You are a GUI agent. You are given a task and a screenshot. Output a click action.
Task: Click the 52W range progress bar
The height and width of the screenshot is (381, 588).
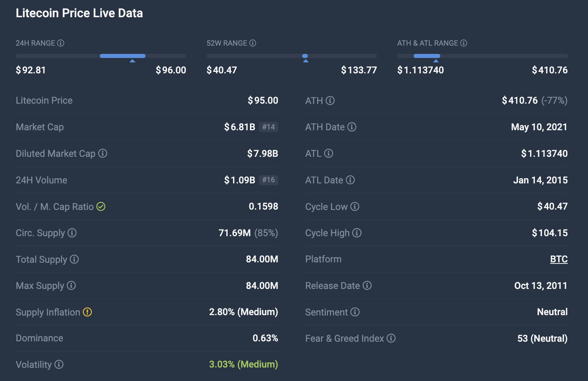coord(292,56)
